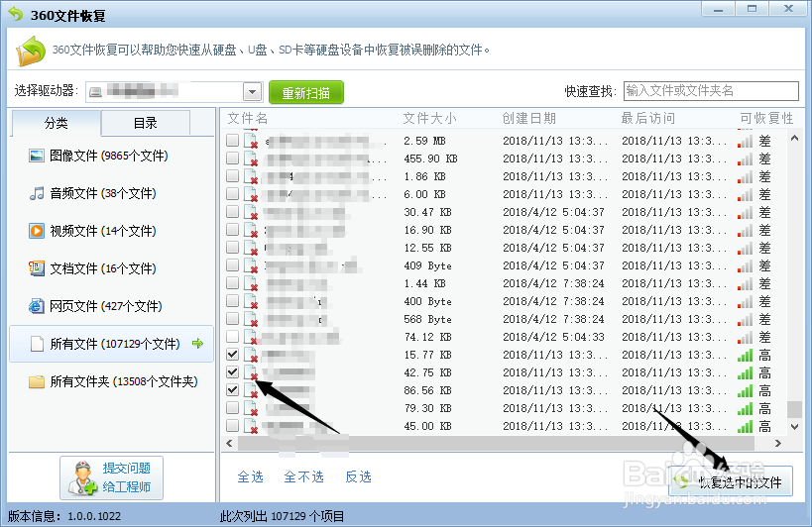
Task: Check the 1.44 KB file checkbox
Action: tap(233, 283)
